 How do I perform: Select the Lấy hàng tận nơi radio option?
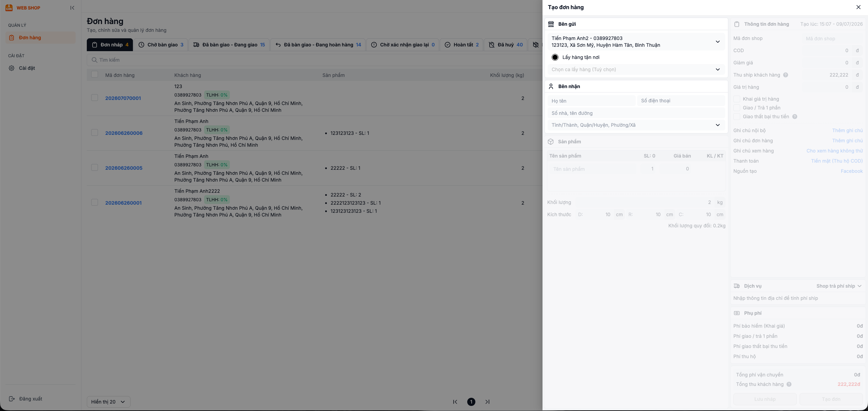tap(555, 57)
